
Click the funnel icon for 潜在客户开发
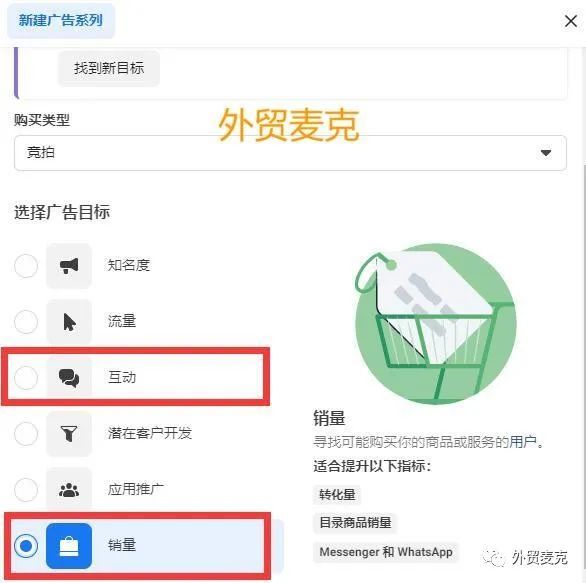(69, 434)
